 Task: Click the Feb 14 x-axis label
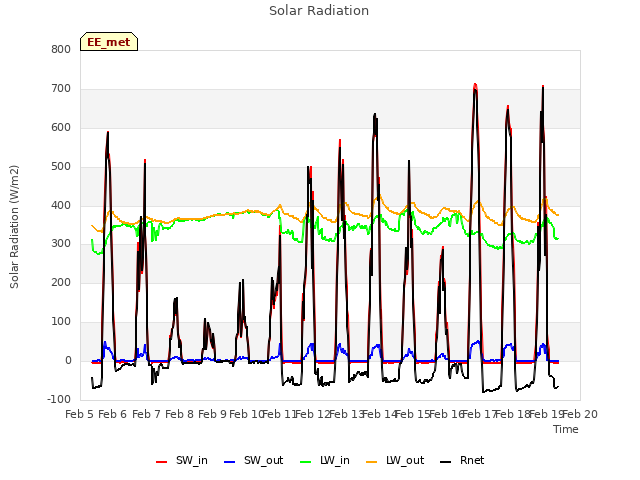(x=380, y=414)
